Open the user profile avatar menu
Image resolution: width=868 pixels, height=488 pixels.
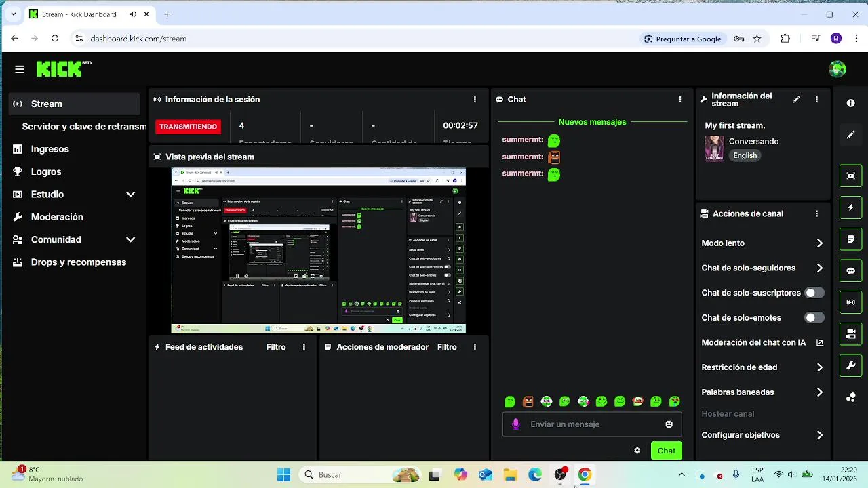(837, 68)
